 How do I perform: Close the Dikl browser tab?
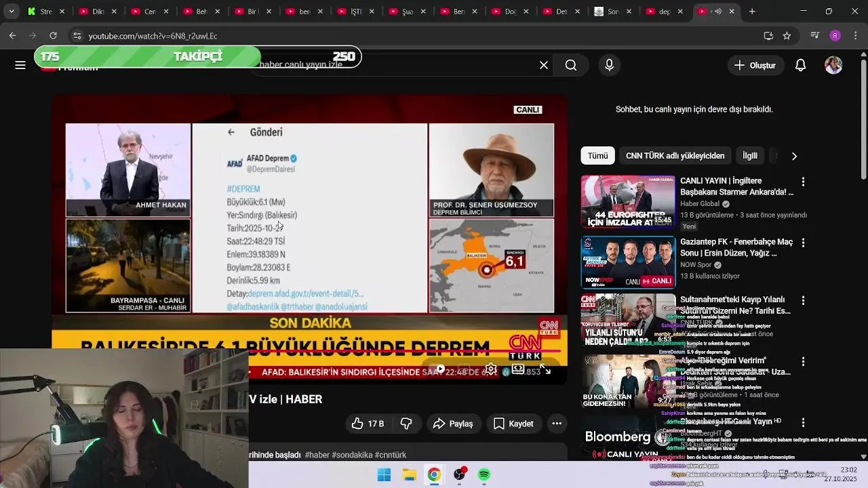point(114,12)
